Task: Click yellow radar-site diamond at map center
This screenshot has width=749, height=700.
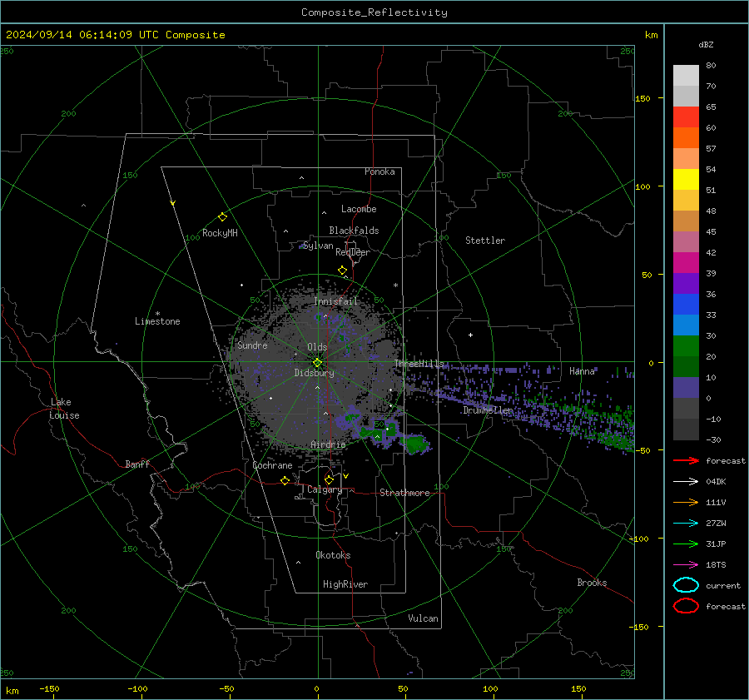Action: pos(317,363)
